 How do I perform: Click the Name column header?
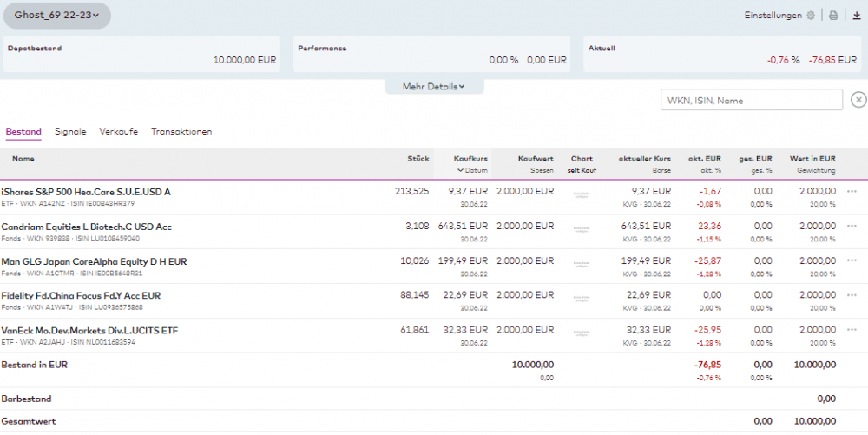pyautogui.click(x=23, y=159)
